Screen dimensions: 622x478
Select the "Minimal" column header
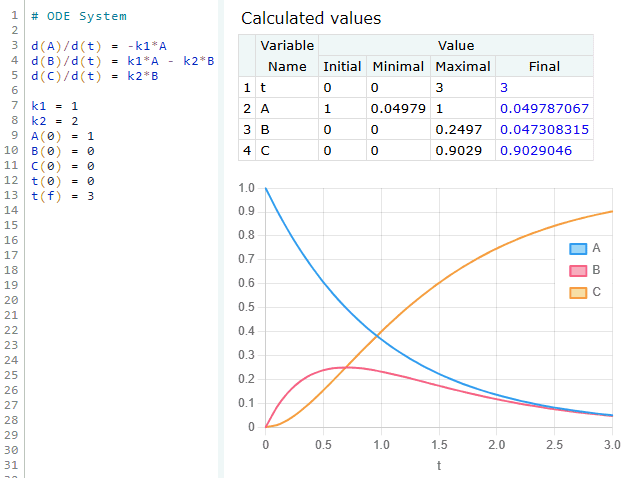pos(398,66)
